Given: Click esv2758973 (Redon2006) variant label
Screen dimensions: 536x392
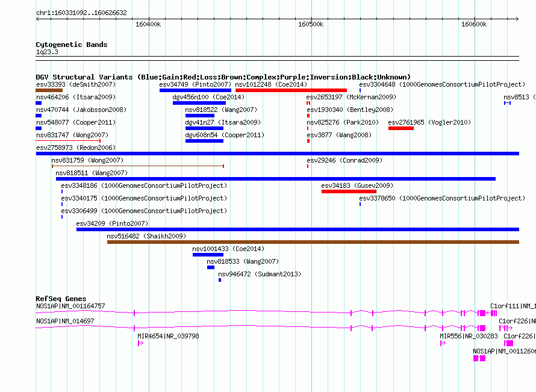Looking at the screenshot, I should coord(76,148).
